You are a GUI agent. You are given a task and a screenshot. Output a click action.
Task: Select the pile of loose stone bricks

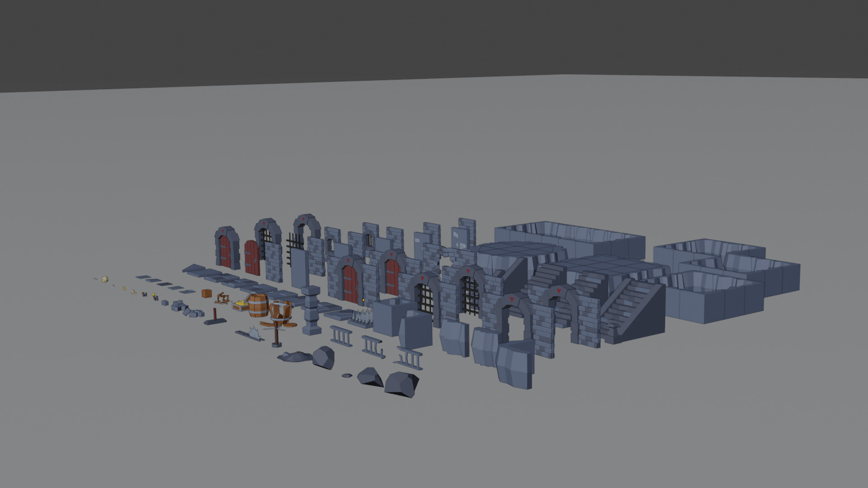[x=187, y=309]
